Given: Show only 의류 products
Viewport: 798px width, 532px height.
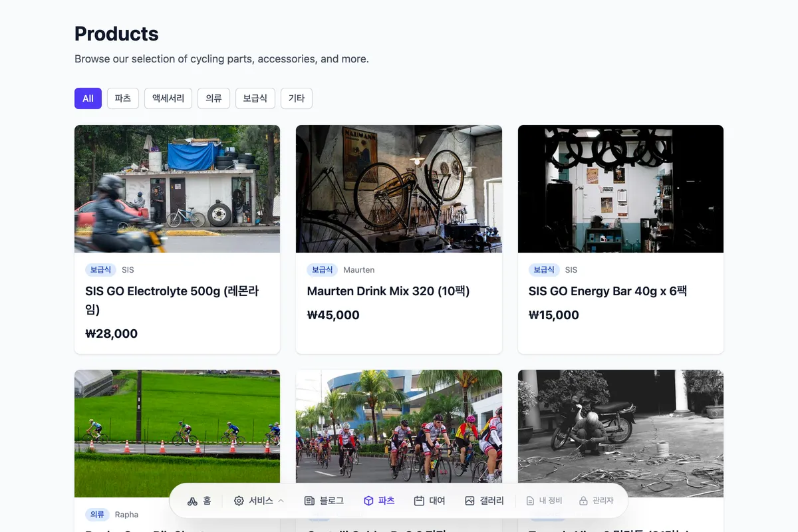Looking at the screenshot, I should click(x=213, y=98).
